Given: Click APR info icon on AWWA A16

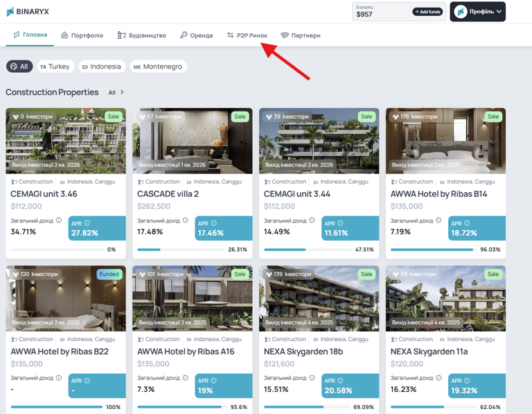Looking at the screenshot, I should click(x=214, y=381).
